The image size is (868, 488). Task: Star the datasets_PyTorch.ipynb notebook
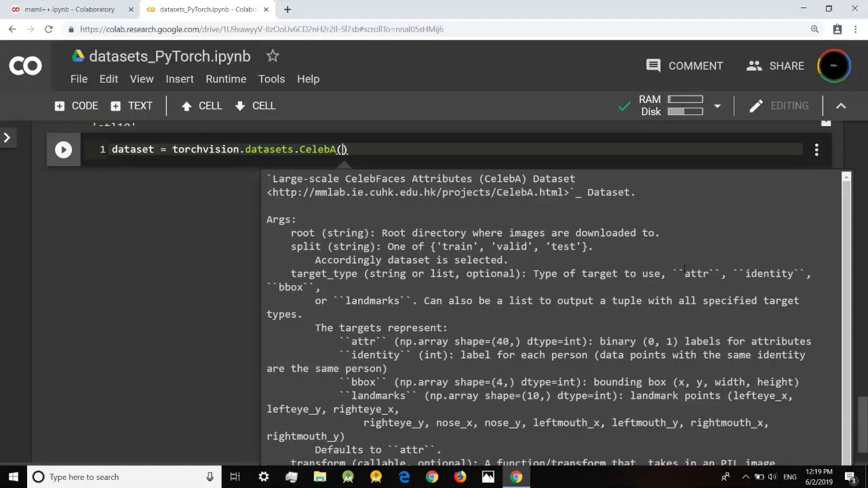point(272,56)
